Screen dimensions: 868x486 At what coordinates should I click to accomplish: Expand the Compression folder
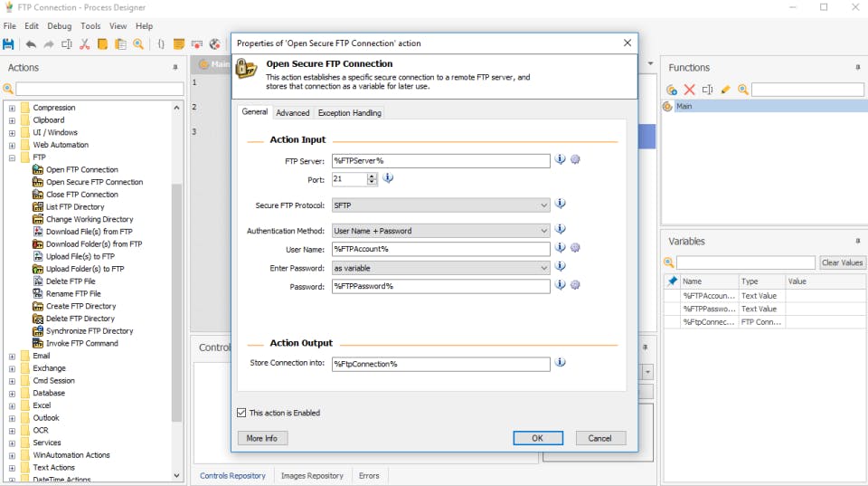coord(12,108)
